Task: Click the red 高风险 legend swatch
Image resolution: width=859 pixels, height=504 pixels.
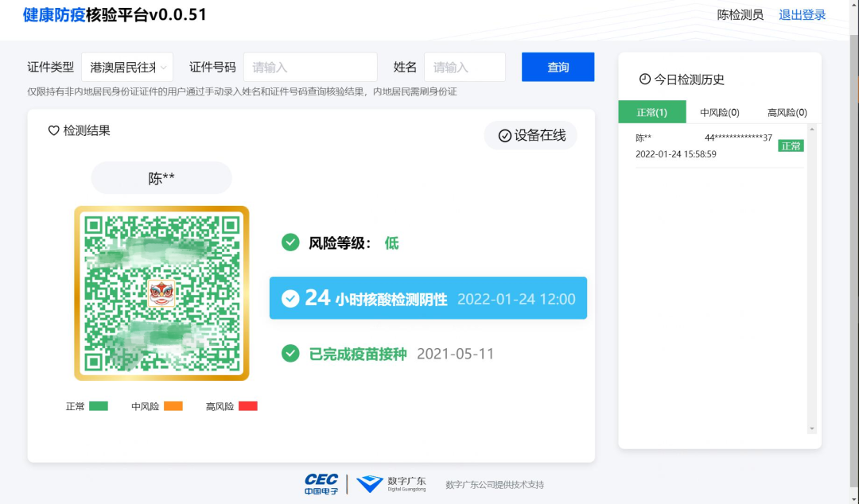Action: pos(247,406)
